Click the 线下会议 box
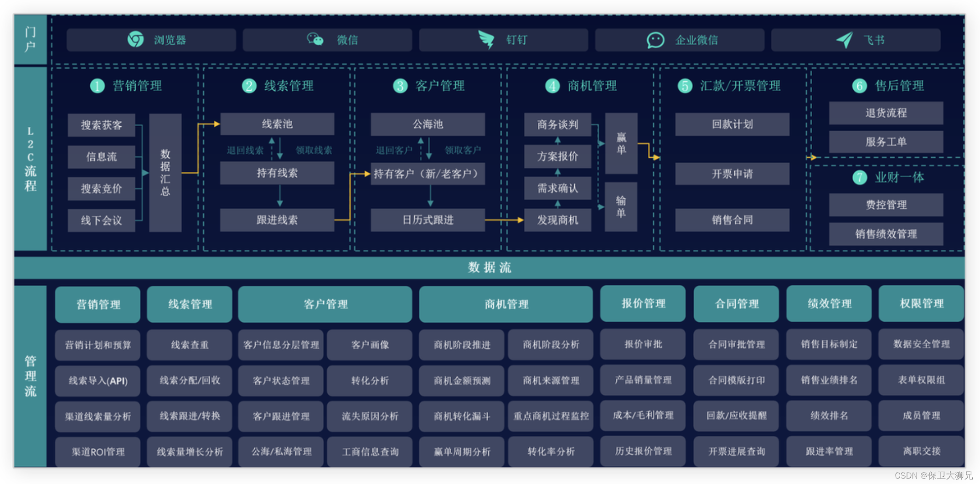 coord(101,221)
